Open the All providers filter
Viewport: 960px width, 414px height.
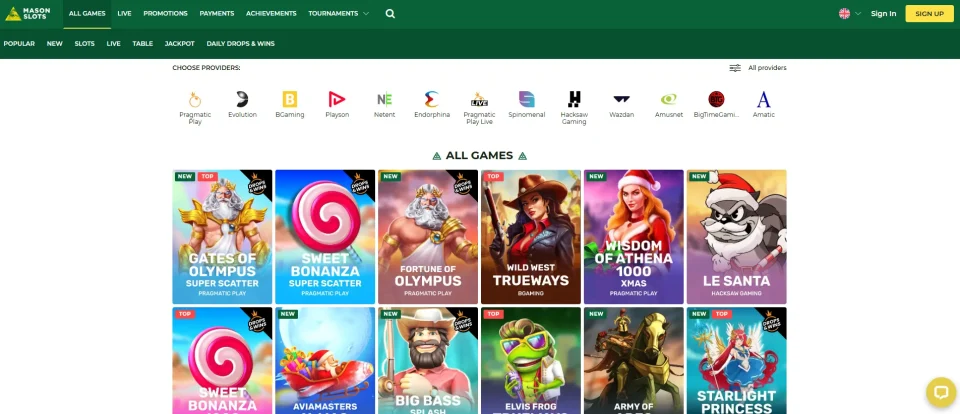[758, 68]
